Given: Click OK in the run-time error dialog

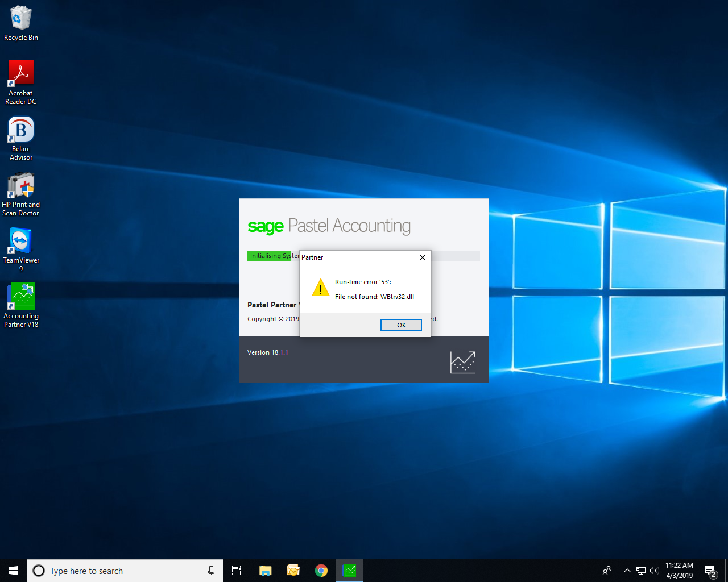Looking at the screenshot, I should click(401, 325).
